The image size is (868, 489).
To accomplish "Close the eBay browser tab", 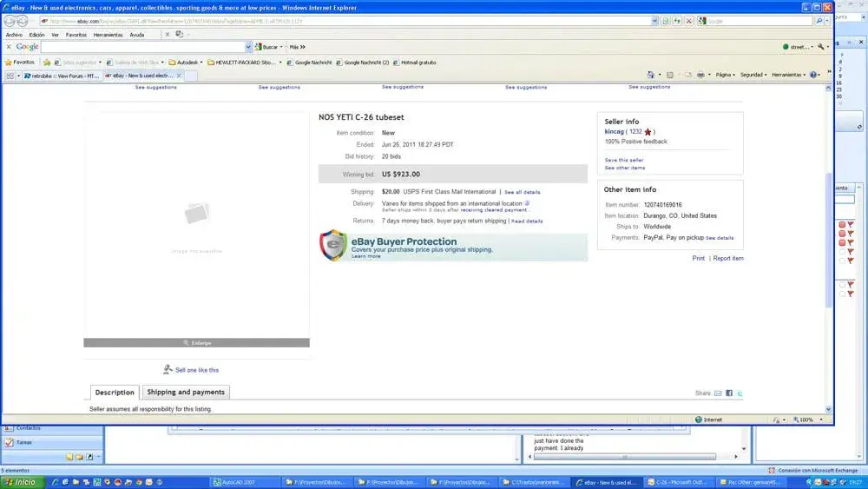I will [x=179, y=76].
